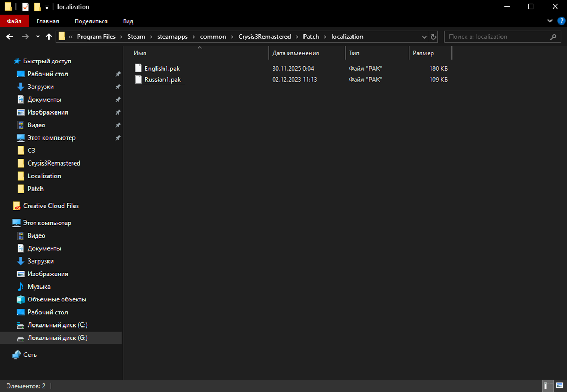
Task: Open pinned Этот компьютер entry
Action: click(x=51, y=138)
